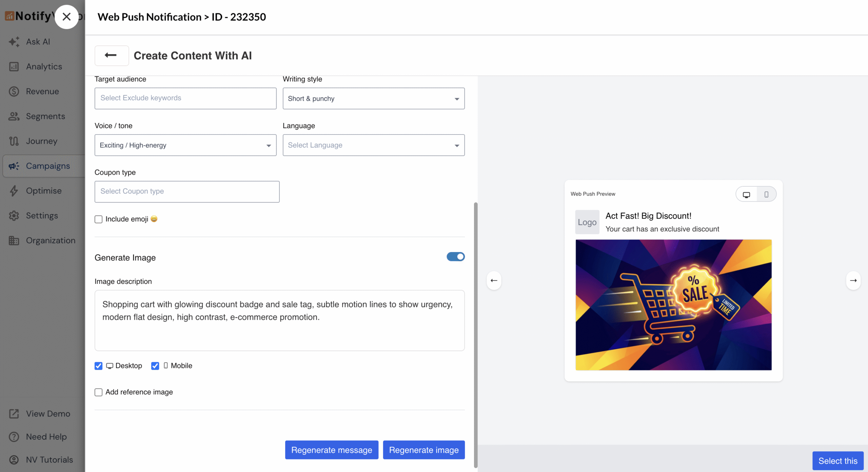
Task: Check Add reference image
Action: 98,392
